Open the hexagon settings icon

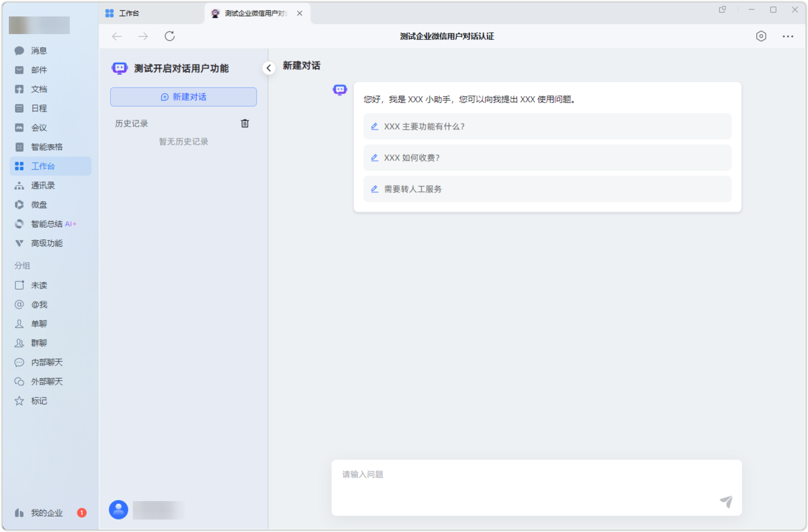pos(761,36)
